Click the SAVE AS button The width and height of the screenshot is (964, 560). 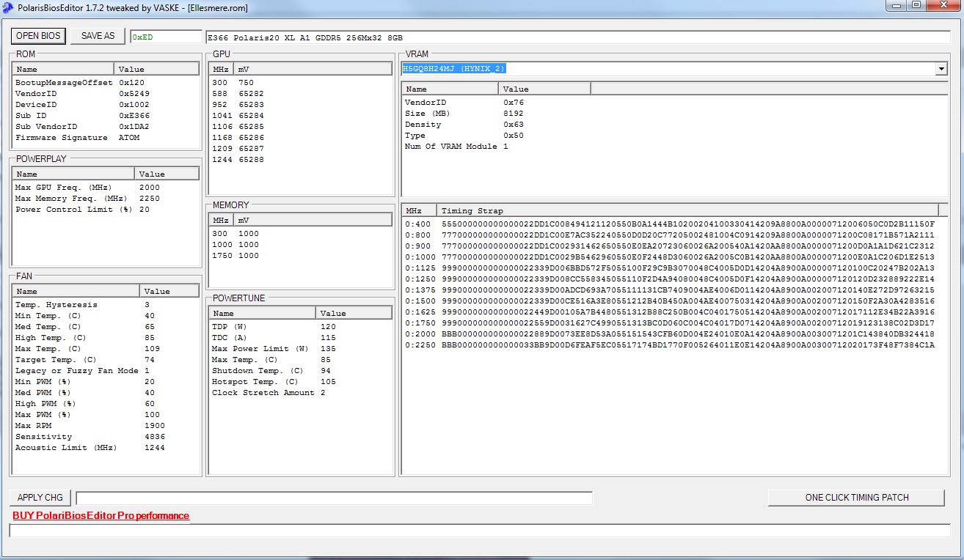pyautogui.click(x=98, y=36)
